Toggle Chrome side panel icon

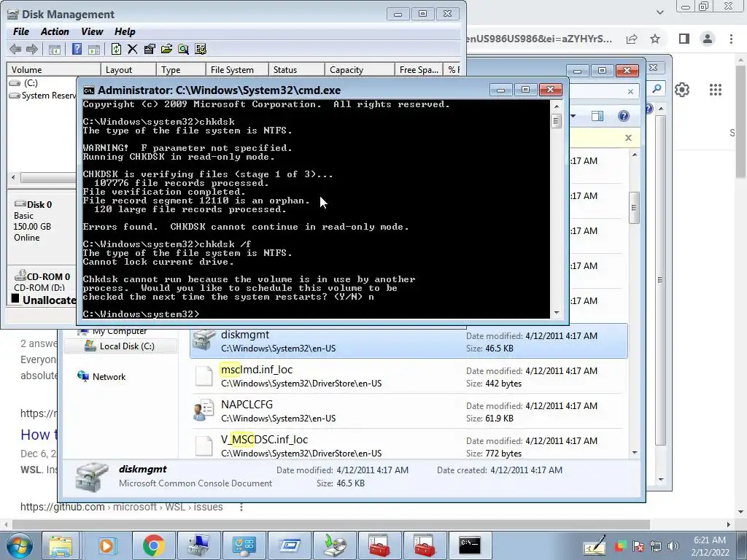pos(684,39)
